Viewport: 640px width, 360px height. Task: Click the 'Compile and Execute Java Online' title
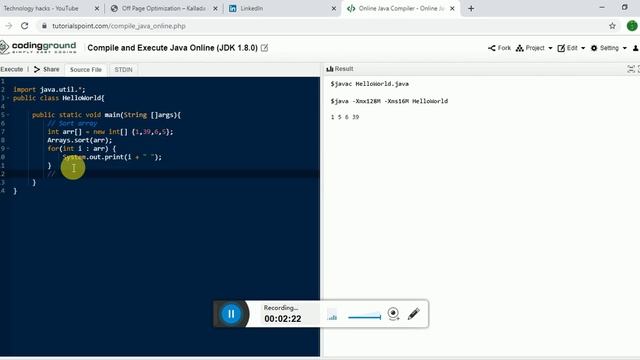(172, 48)
